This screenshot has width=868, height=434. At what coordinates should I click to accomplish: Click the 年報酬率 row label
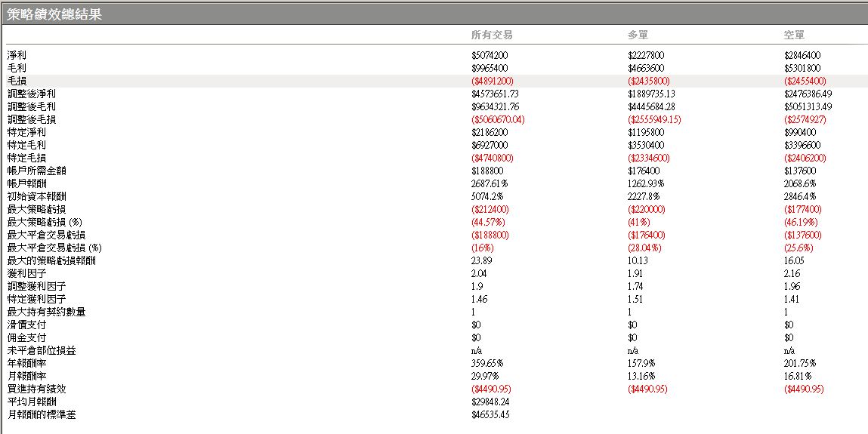[x=26, y=363]
